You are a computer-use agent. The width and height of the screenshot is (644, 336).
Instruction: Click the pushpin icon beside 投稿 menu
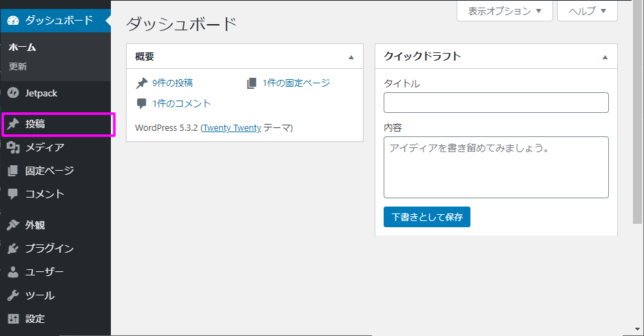click(13, 125)
